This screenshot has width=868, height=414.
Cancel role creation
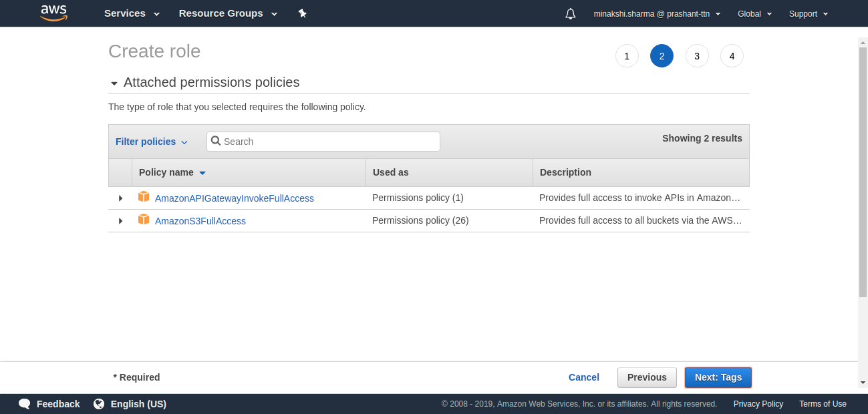pos(584,377)
